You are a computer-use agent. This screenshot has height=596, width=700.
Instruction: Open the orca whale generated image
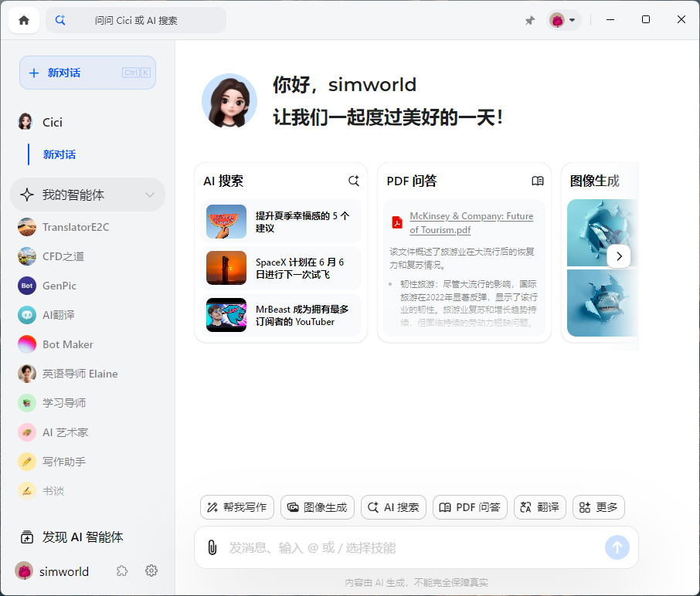pyautogui.click(x=603, y=232)
